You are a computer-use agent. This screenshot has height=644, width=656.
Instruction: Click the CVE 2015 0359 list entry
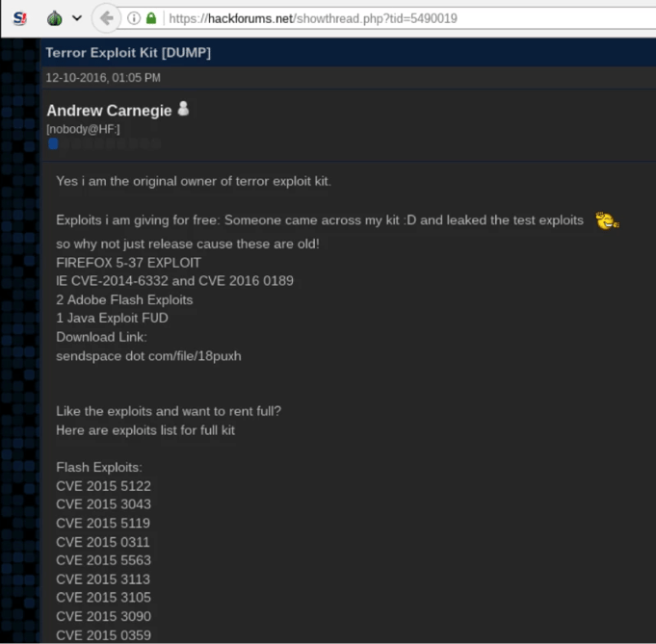[103, 634]
